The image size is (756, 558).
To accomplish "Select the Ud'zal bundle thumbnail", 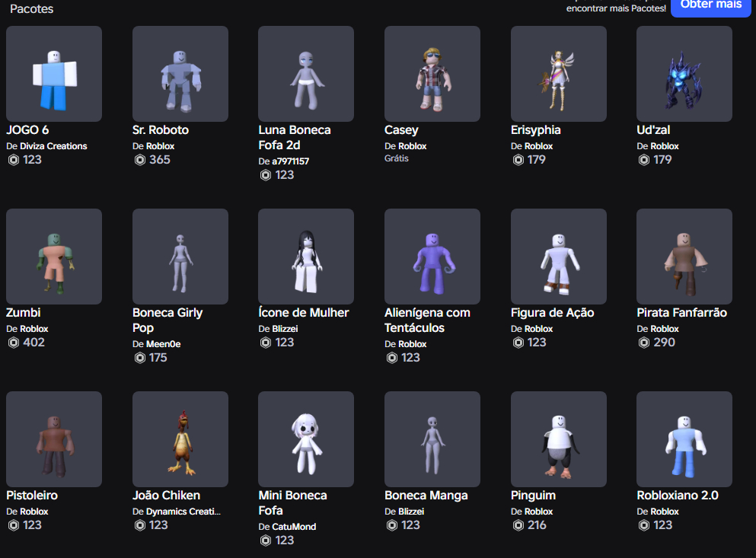I will click(684, 74).
